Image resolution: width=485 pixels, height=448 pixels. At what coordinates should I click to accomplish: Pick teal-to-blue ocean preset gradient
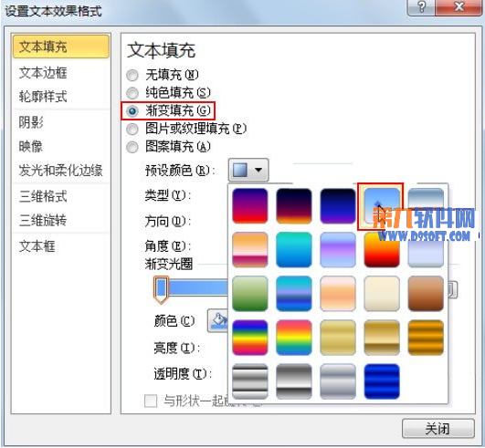[x=294, y=250]
